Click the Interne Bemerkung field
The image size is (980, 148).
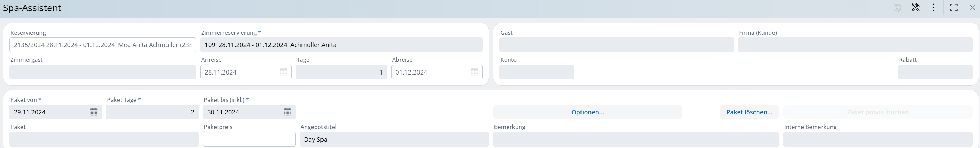tap(877, 140)
